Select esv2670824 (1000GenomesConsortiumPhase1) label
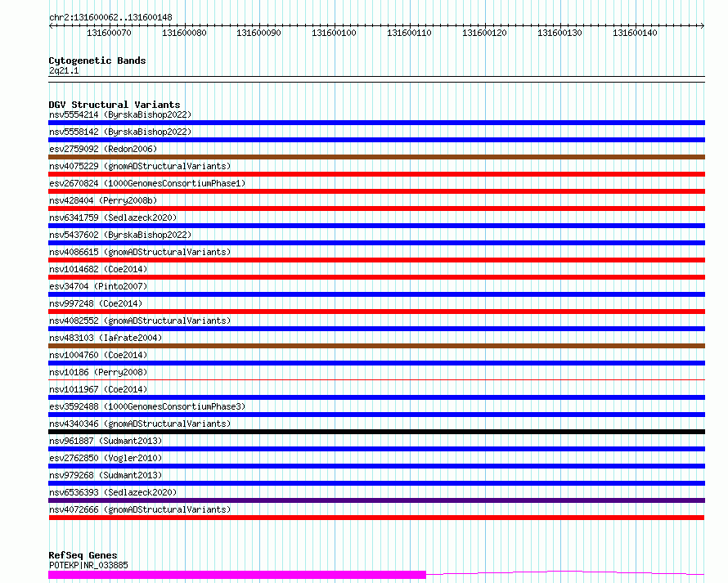 tap(147, 183)
